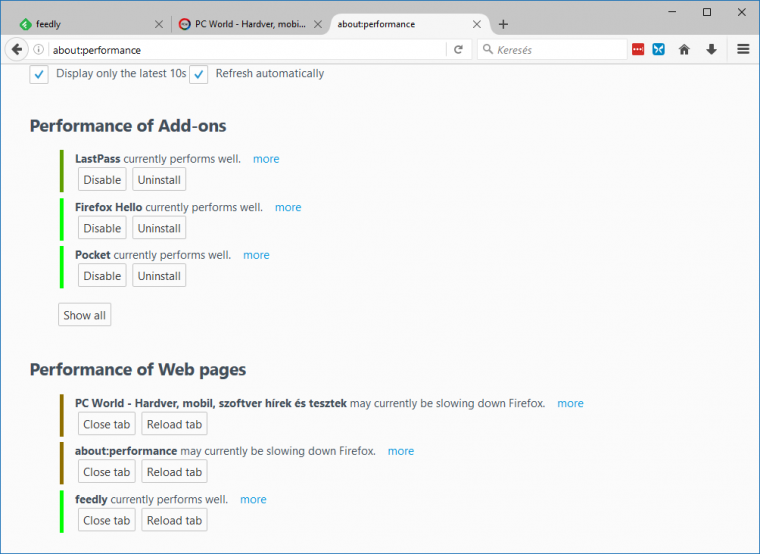Click the PC World tab favicon

[184, 24]
